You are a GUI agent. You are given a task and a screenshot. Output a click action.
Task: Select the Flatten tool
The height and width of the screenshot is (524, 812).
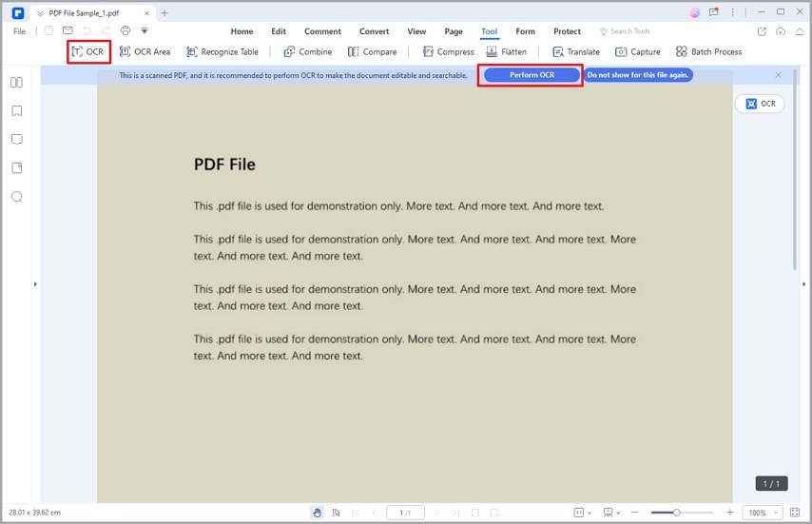click(x=506, y=51)
